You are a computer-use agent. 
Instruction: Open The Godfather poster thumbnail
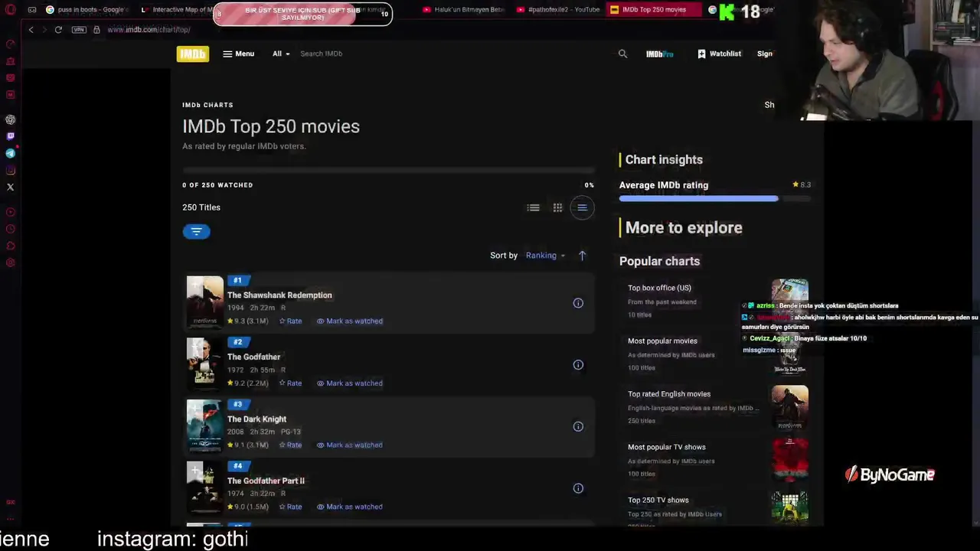[x=204, y=364]
